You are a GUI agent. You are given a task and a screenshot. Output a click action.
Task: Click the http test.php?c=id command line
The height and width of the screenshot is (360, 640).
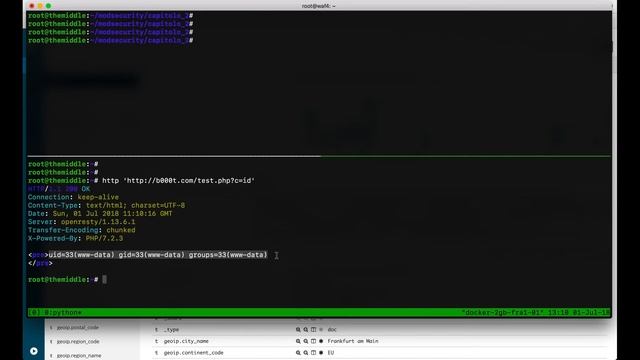(178, 180)
